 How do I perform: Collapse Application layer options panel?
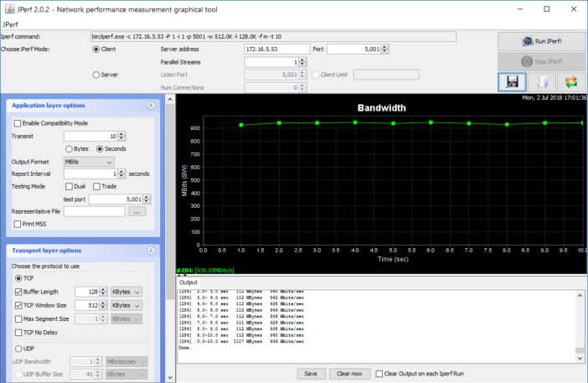click(151, 106)
